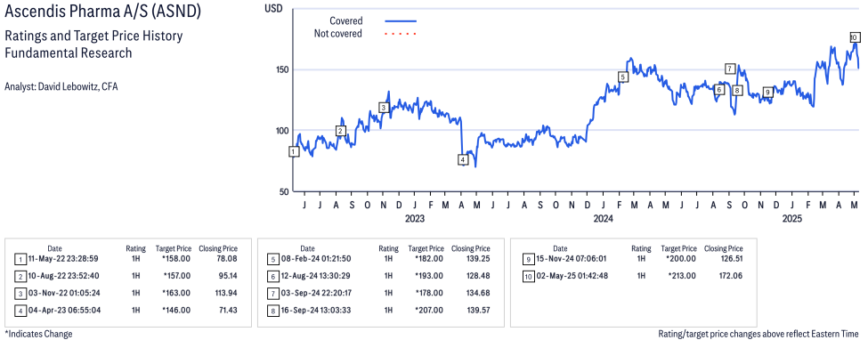Click the date '02-May-25 01:42:48' in table
The width and height of the screenshot is (868, 340).
(573, 276)
